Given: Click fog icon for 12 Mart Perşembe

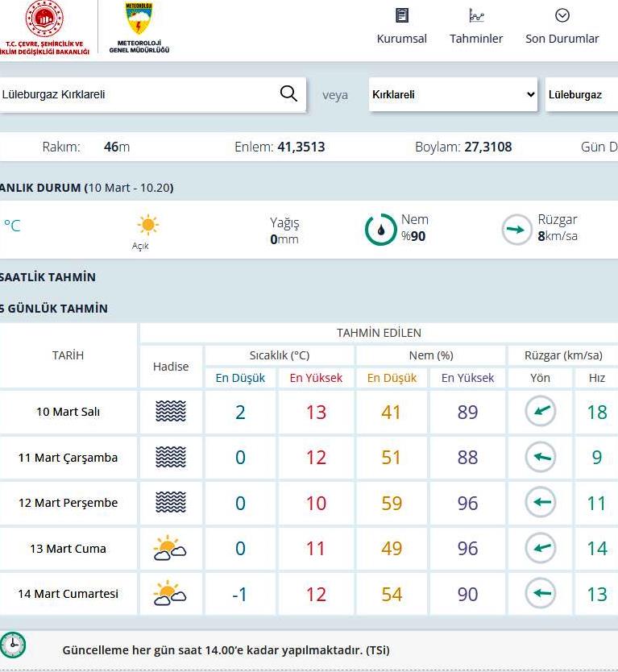Looking at the screenshot, I should [x=171, y=503].
